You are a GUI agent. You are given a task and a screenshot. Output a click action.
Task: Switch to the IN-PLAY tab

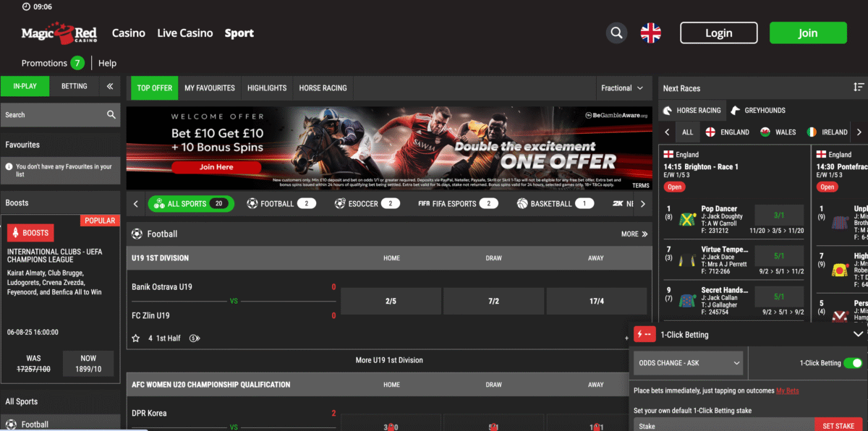25,86
